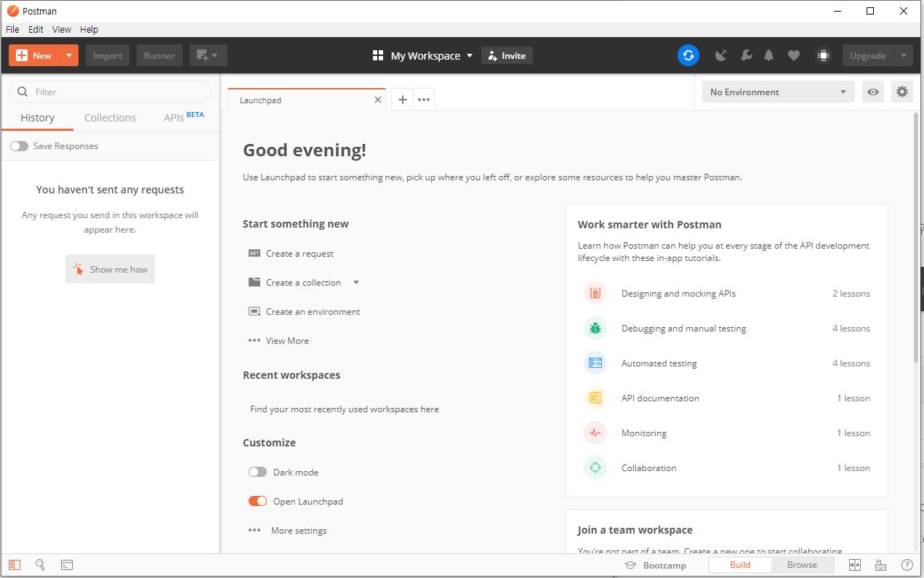Open tab options three-dot icon
This screenshot has width=924, height=578.
pyautogui.click(x=424, y=100)
